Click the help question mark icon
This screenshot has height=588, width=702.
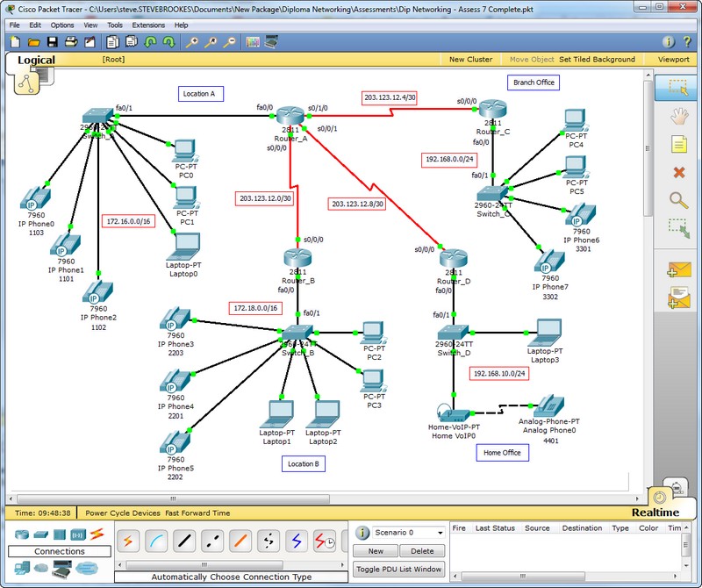tap(687, 42)
